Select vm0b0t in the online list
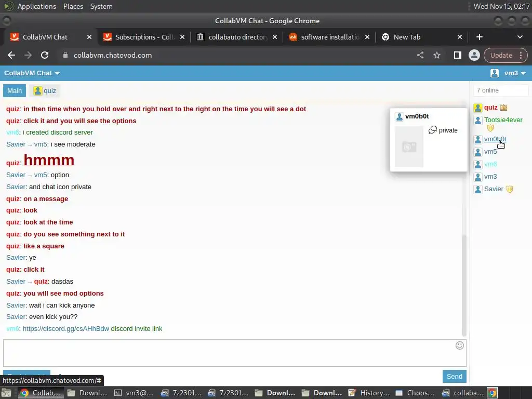This screenshot has width=532, height=399. click(495, 139)
